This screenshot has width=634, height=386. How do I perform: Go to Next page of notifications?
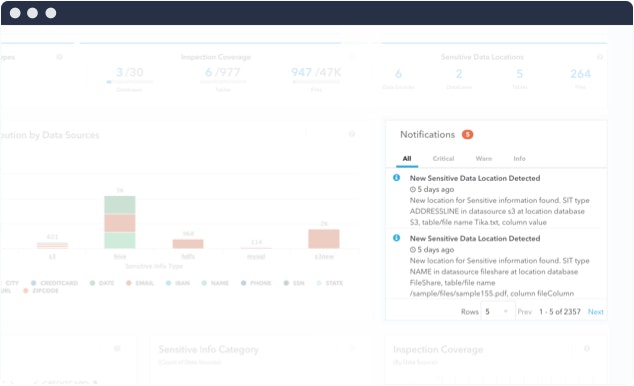click(x=595, y=312)
